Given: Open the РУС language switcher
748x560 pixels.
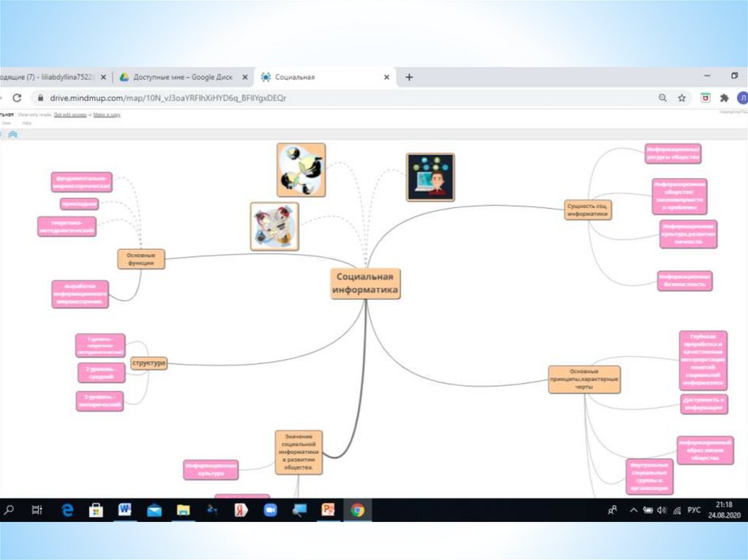Looking at the screenshot, I should tap(694, 510).
